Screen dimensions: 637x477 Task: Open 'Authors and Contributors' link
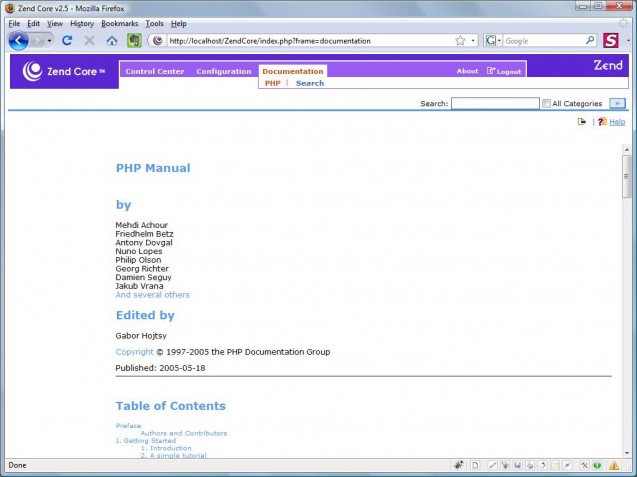(x=184, y=433)
